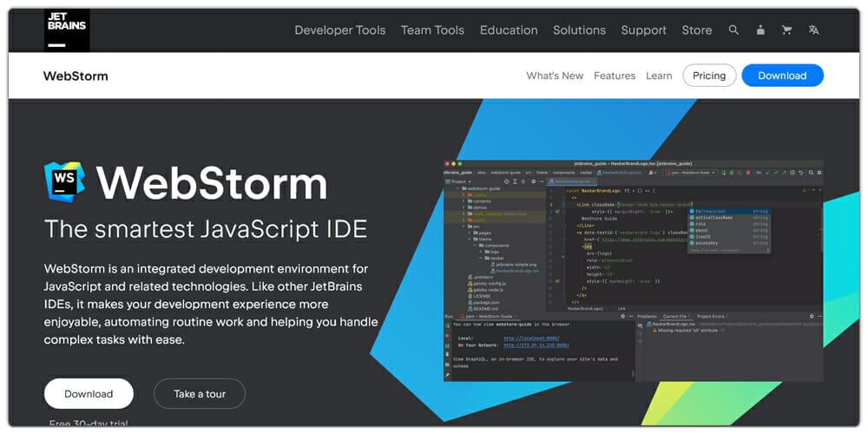
Task: Open the Developer Tools menu
Action: tap(340, 30)
